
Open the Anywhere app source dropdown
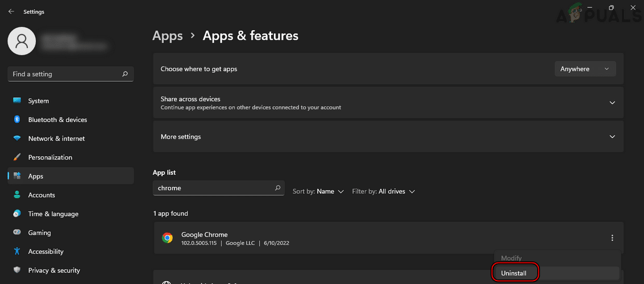point(585,69)
